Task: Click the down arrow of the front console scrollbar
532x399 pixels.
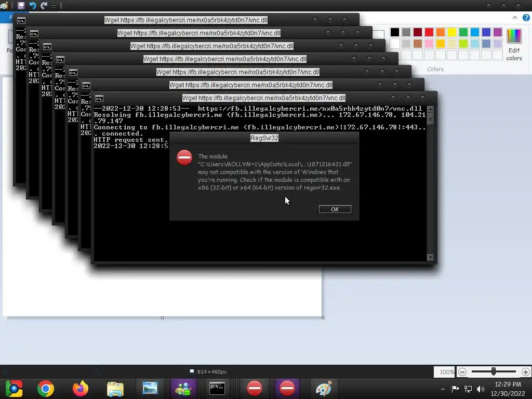Action: (430, 257)
